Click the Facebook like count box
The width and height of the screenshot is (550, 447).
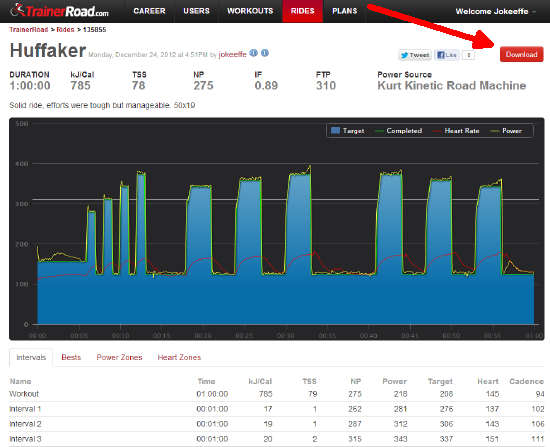pos(468,55)
